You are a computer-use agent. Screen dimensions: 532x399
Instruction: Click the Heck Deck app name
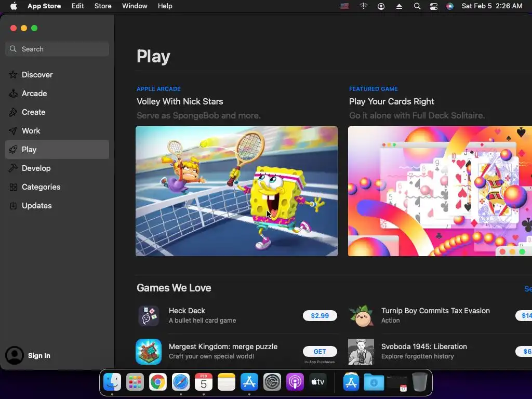coord(187,311)
